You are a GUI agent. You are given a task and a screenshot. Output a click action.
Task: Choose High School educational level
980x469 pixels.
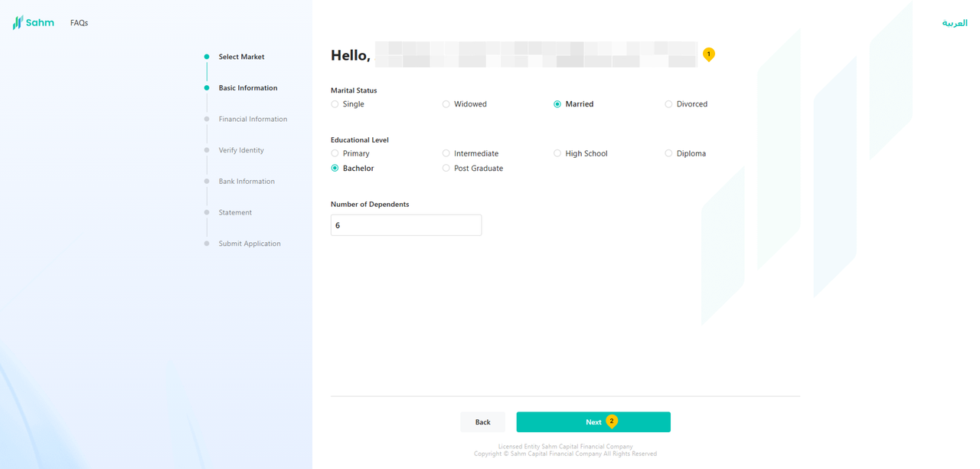click(557, 153)
